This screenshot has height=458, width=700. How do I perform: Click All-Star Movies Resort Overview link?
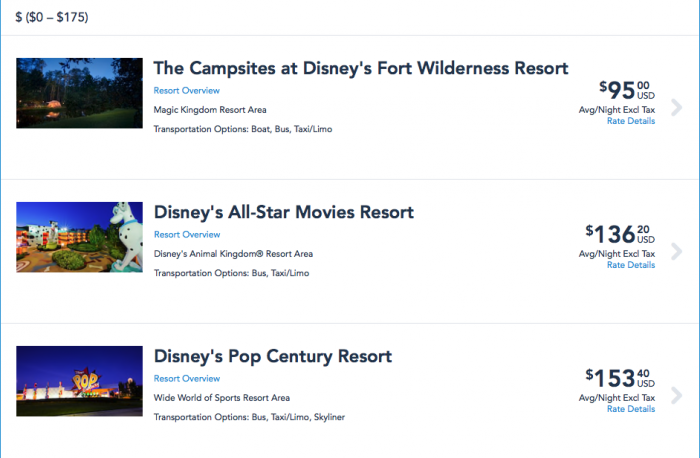click(x=187, y=234)
